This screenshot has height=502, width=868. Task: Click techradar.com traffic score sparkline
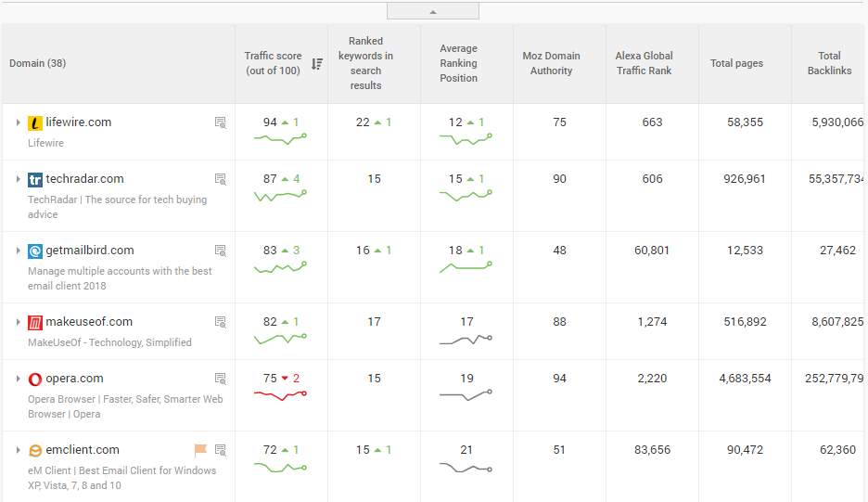click(280, 196)
